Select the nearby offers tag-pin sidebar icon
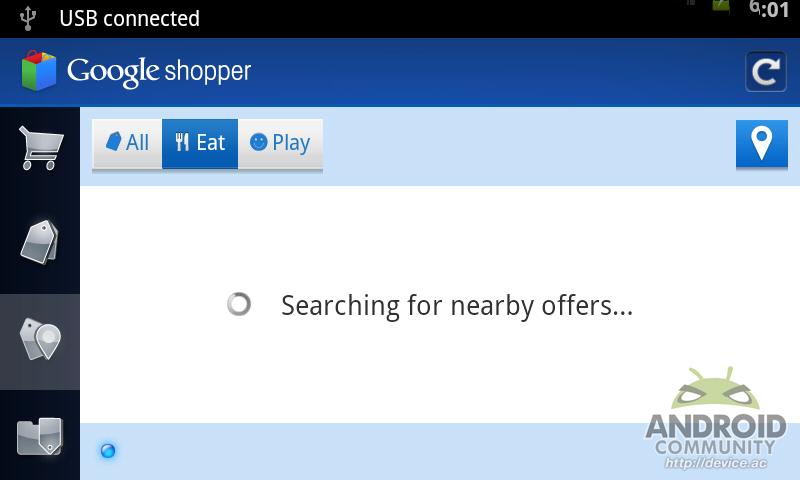The width and height of the screenshot is (800, 480). pyautogui.click(x=40, y=341)
